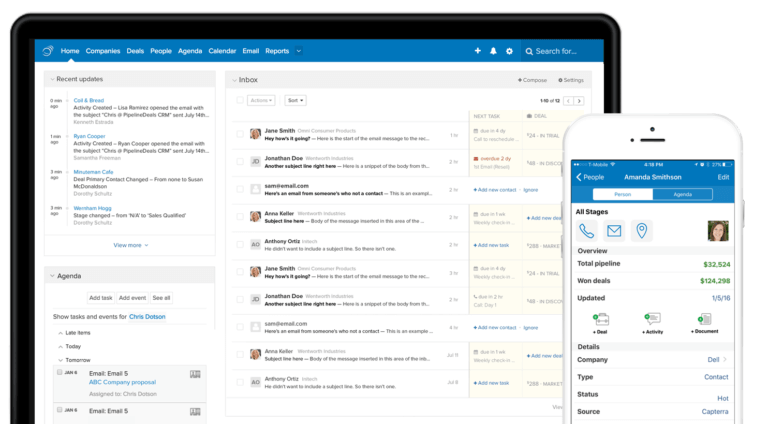The height and width of the screenshot is (424, 768).
Task: Open the Actions dropdown in Inbox
Action: [x=260, y=100]
